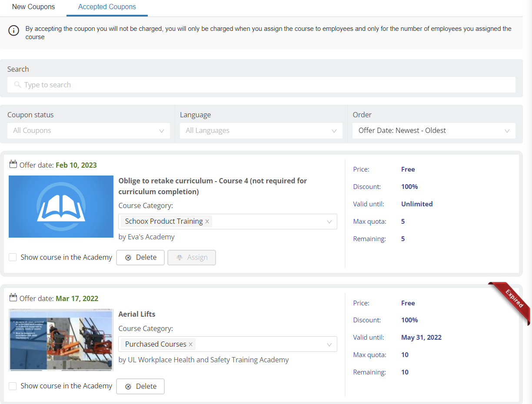Open the Order sorting dropdown
Viewport: 532px width, 404px height.
point(434,130)
